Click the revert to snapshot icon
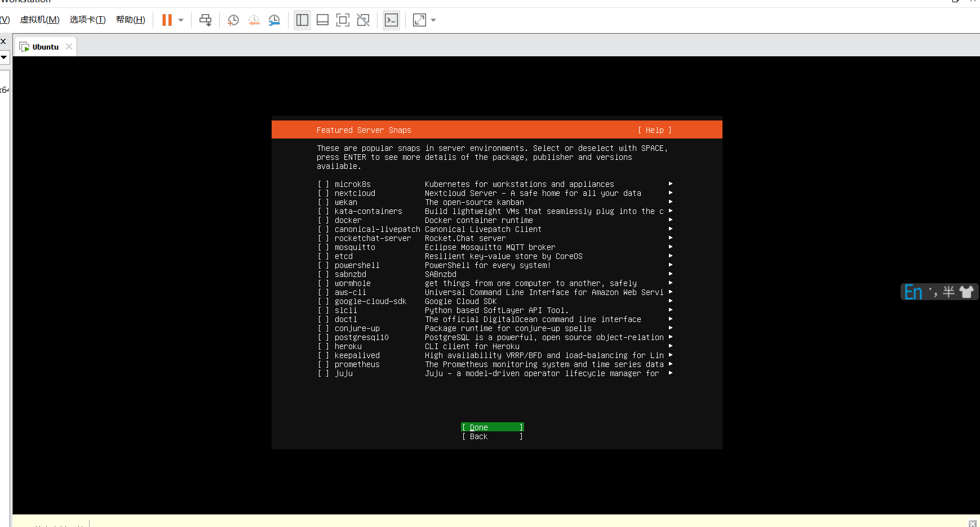The image size is (980, 527). click(254, 20)
